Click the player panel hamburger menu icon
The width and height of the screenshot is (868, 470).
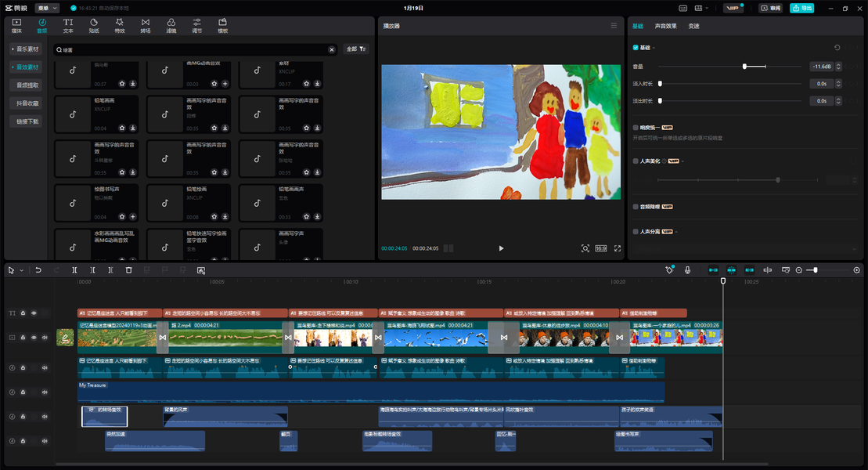pos(614,26)
